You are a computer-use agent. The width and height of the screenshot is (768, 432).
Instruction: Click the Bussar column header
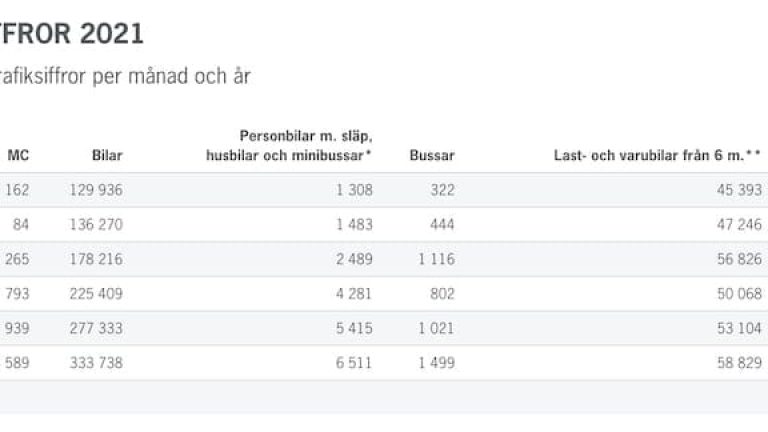coord(432,155)
